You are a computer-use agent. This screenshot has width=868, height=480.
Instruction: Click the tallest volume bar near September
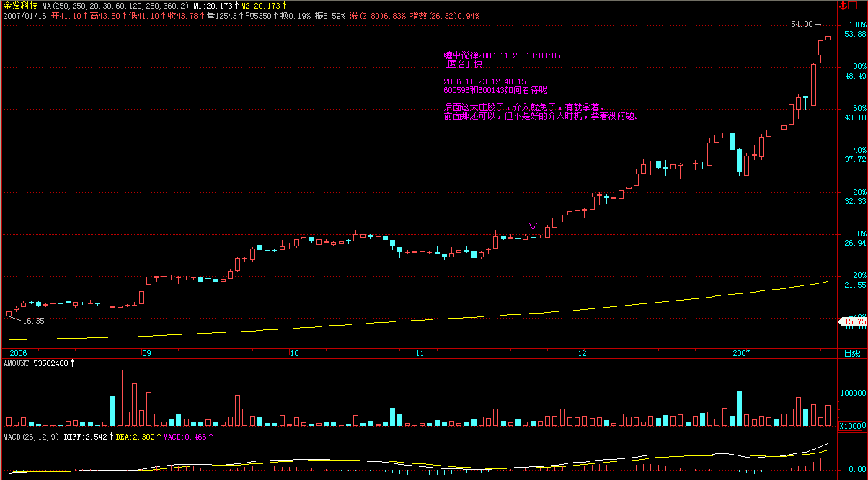pyautogui.click(x=120, y=399)
